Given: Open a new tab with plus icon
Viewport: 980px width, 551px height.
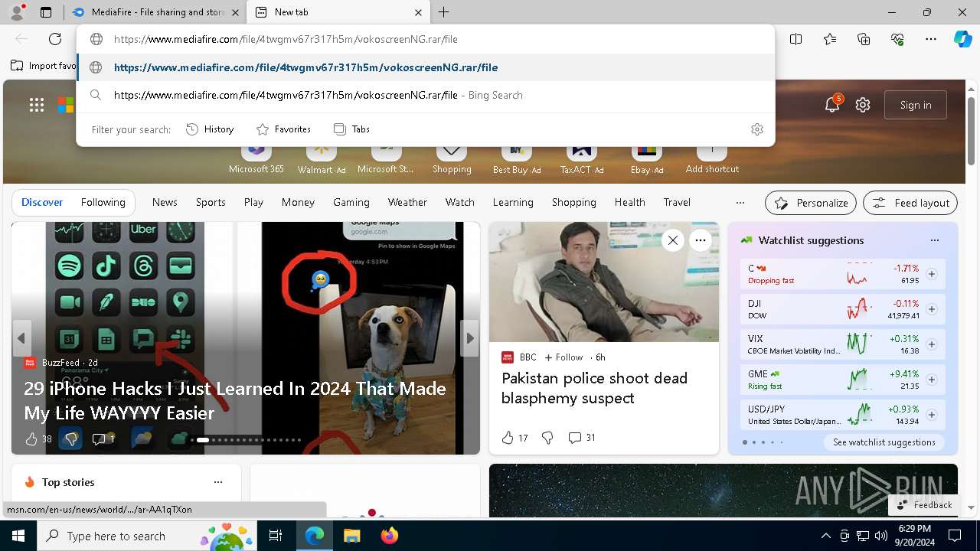Looking at the screenshot, I should pos(444,12).
